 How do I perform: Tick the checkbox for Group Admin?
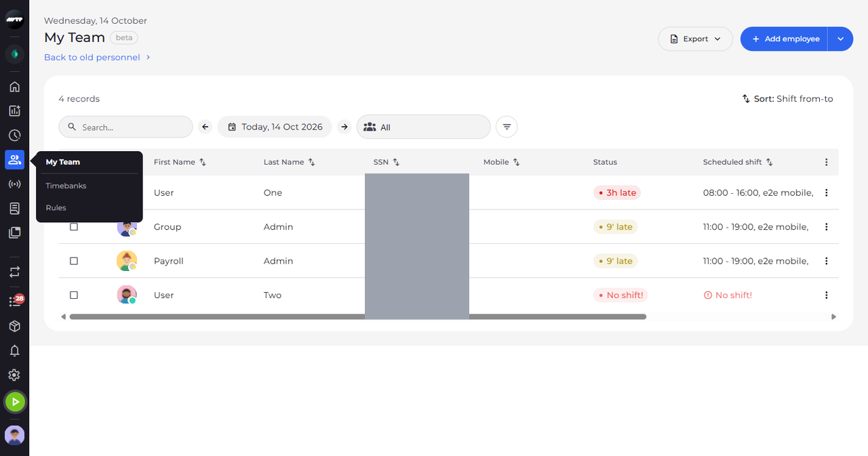74,227
